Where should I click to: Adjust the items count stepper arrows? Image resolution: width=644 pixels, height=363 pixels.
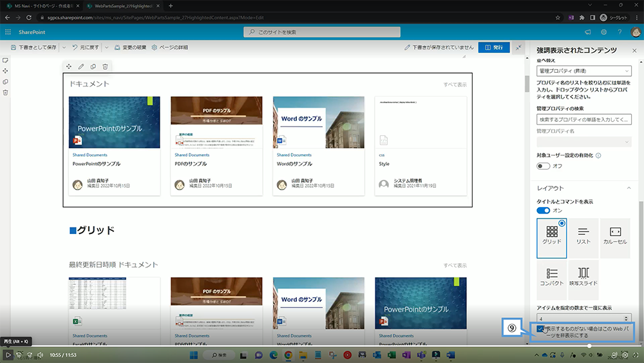(626, 319)
